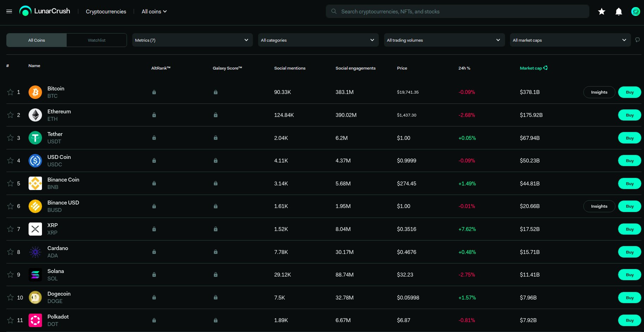Viewport: 644px width, 332px height.
Task: Switch to Watchlist tab
Action: point(97,40)
